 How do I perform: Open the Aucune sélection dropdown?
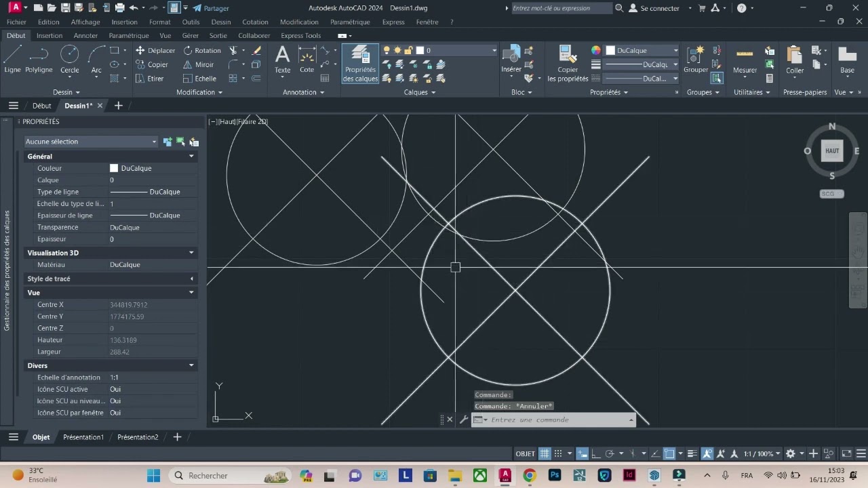pos(91,142)
